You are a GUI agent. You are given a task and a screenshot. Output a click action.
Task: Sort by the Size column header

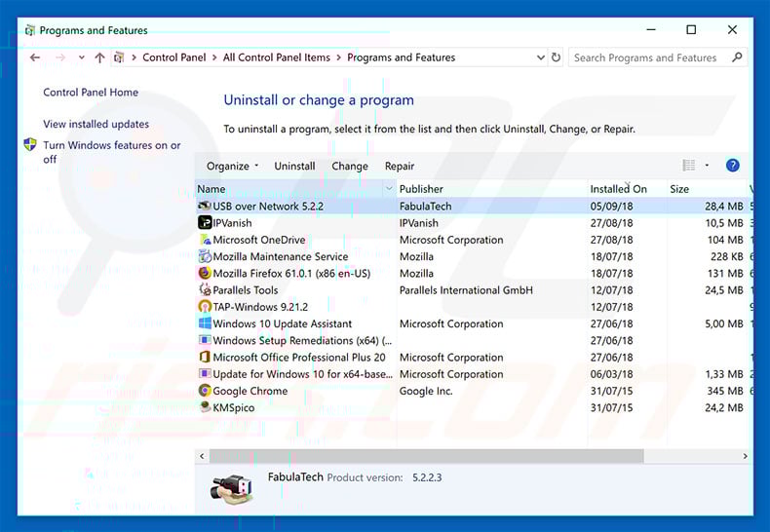pos(707,189)
